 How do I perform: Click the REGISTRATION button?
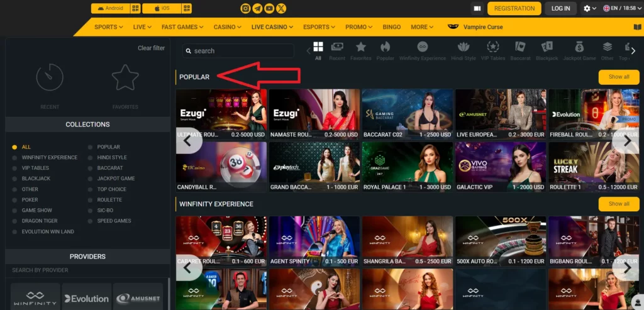click(x=514, y=9)
